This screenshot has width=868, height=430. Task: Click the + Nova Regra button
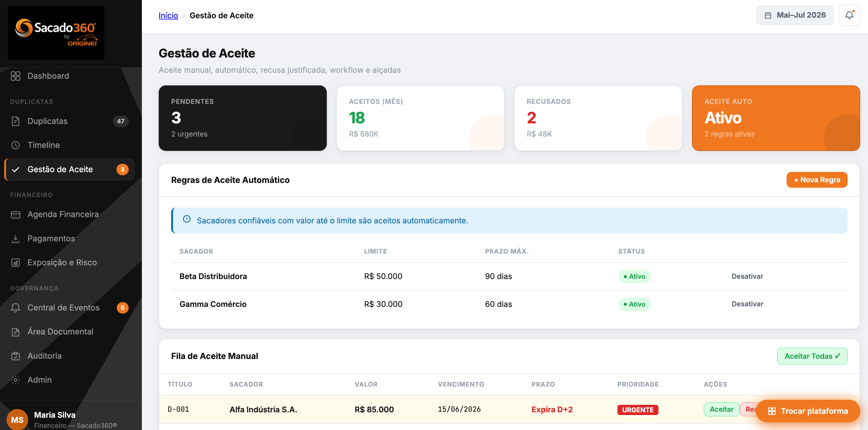point(817,180)
